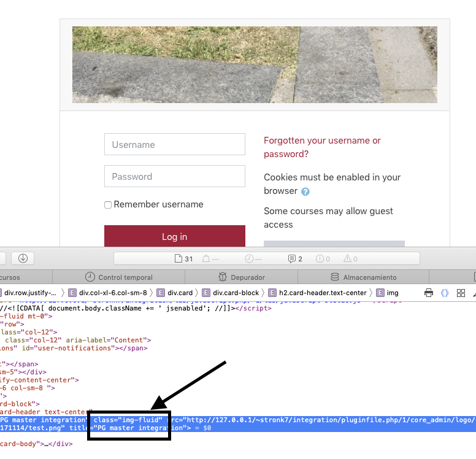Toggle the blue code brackets icon

tap(445, 293)
